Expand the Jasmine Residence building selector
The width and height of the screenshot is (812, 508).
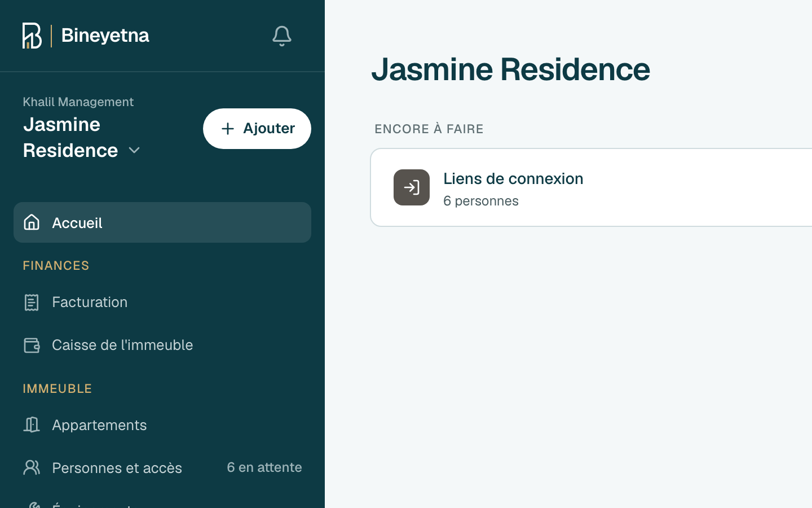(x=82, y=137)
